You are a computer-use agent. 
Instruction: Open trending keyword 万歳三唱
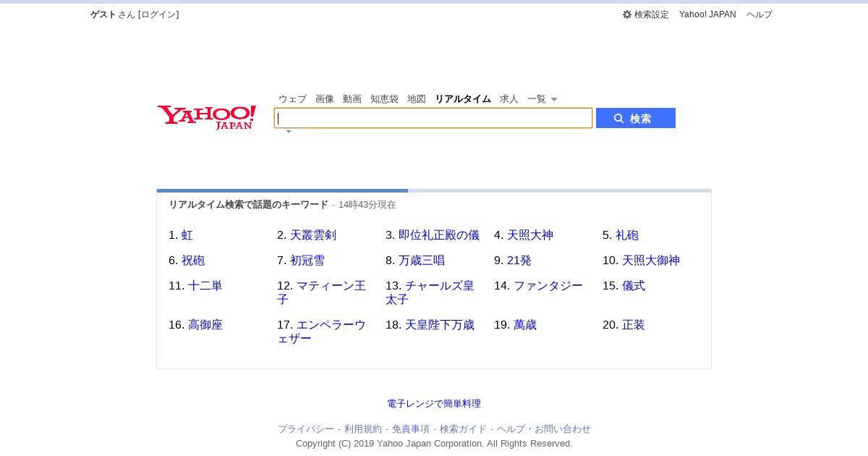click(422, 261)
